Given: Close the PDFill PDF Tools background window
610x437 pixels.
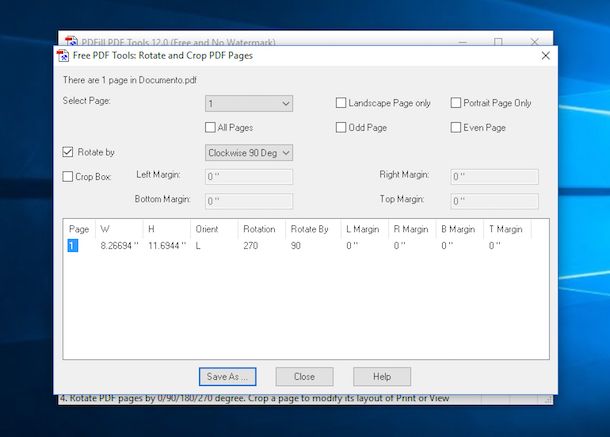Looking at the screenshot, I should [x=535, y=41].
